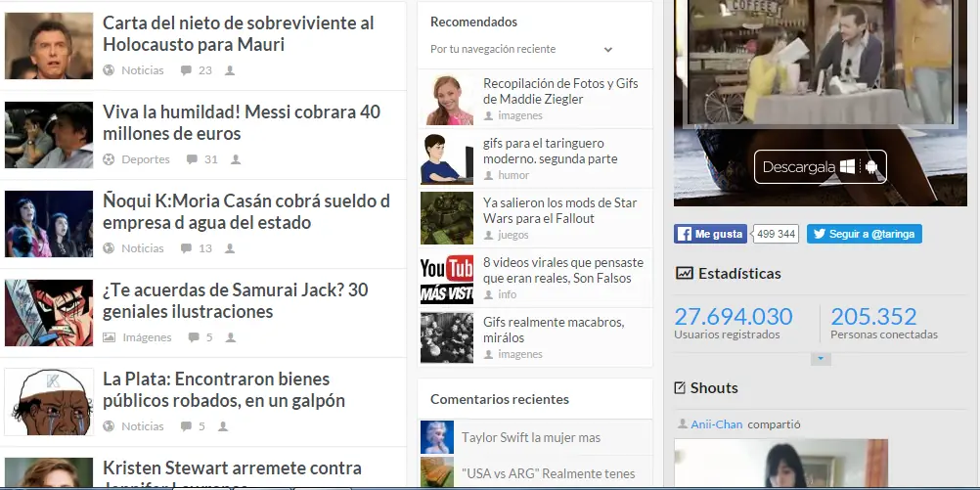
Task: Click the juegos category label
Action: point(513,235)
